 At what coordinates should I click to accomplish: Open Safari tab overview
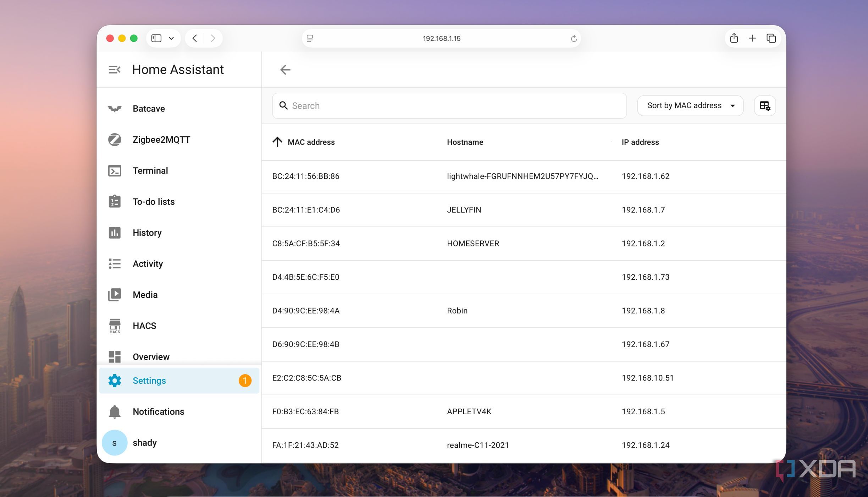pos(771,38)
